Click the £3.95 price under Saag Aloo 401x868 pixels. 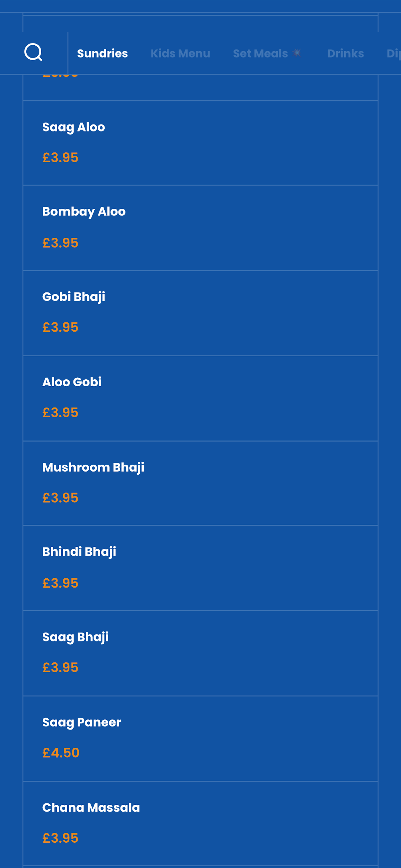[61, 157]
